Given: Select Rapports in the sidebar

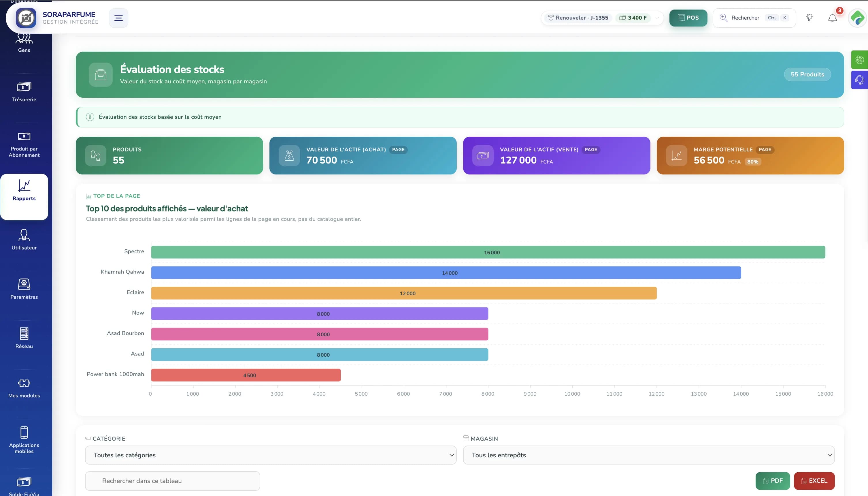Looking at the screenshot, I should pos(24,197).
